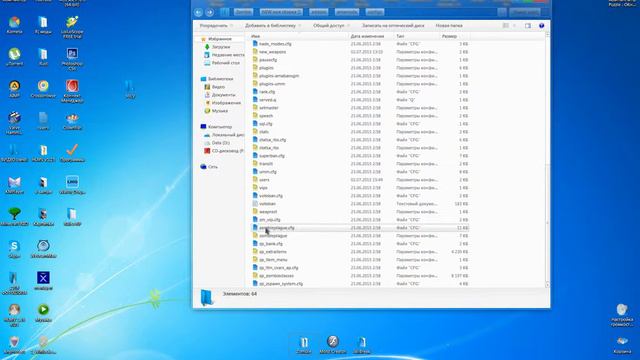
Task: Select Библиотеки in navigation pane
Action: click(x=217, y=79)
